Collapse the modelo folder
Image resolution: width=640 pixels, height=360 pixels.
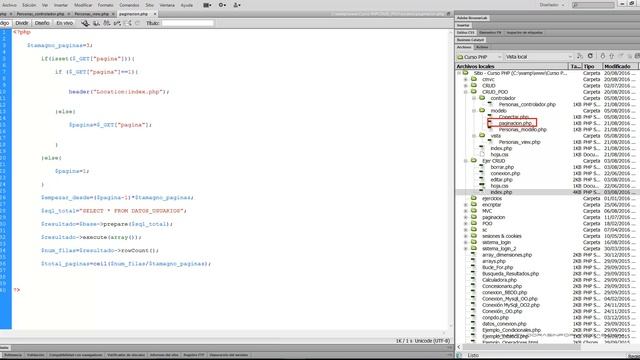[474, 111]
